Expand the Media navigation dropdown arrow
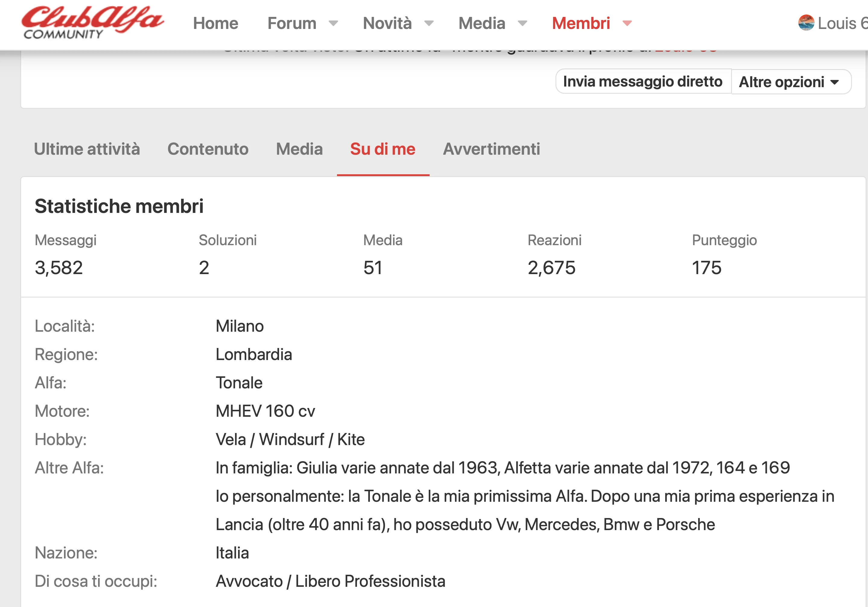The image size is (868, 607). click(x=523, y=24)
